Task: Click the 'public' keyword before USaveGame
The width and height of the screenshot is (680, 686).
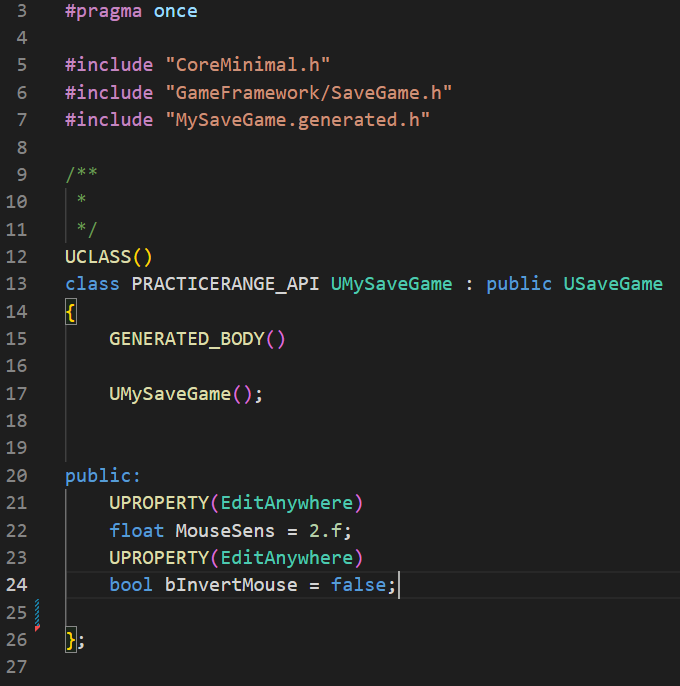Action: pos(519,284)
